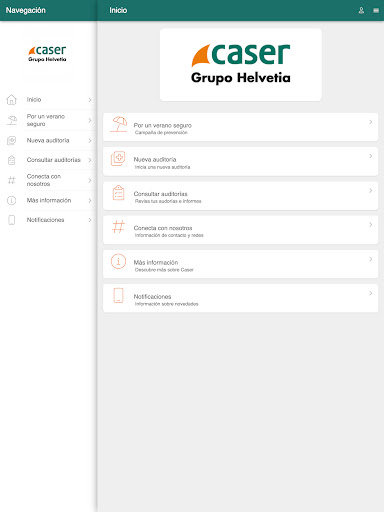
Task: Expand the sidebar Inicio chevron
Action: pos(90,100)
